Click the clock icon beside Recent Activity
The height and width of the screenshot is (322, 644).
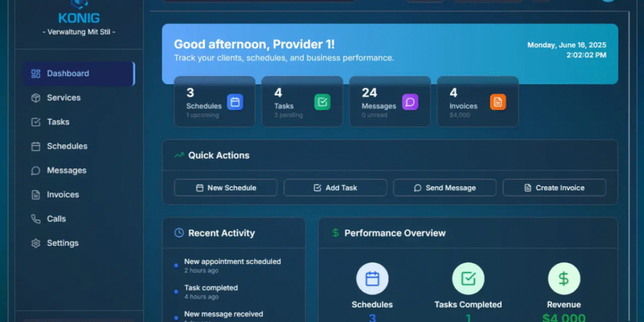click(x=179, y=233)
